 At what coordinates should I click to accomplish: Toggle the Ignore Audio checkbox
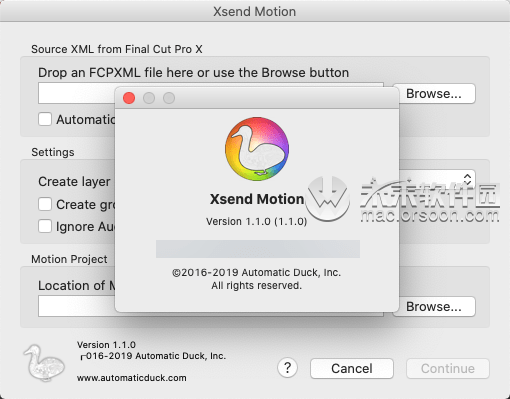click(x=45, y=226)
